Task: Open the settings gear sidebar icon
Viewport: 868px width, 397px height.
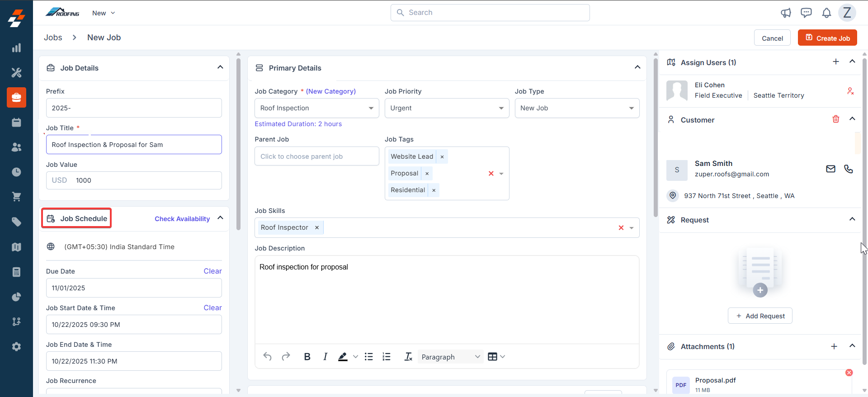Action: point(16,346)
